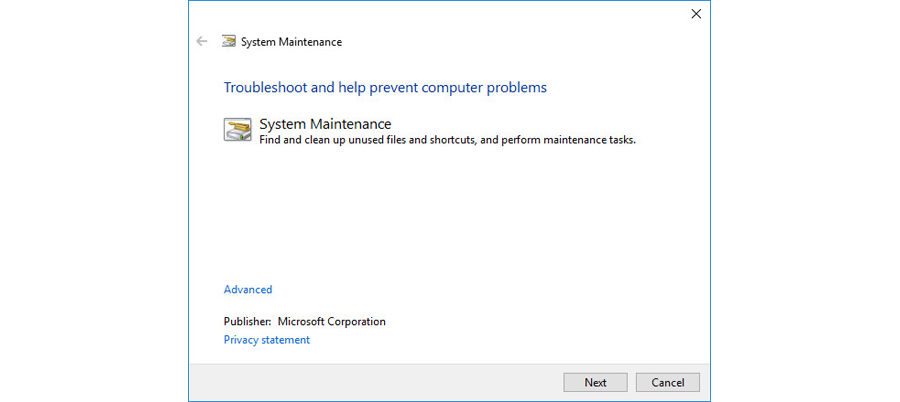The height and width of the screenshot is (402, 900).
Task: Click the small System Maintenance title icon
Action: 229,41
